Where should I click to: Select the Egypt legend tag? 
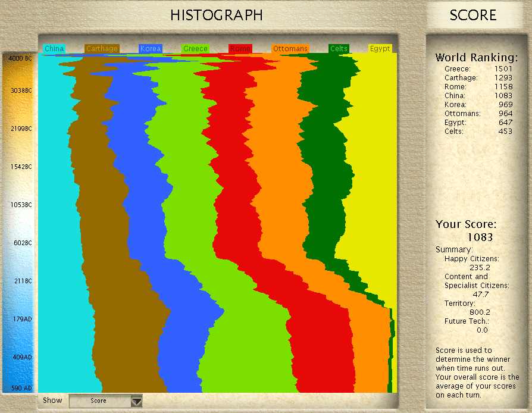point(380,49)
